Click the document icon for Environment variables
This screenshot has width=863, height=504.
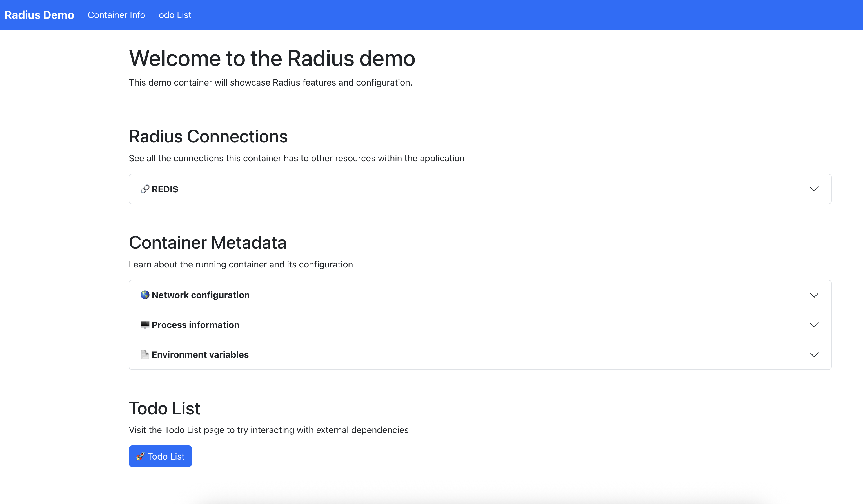click(145, 355)
